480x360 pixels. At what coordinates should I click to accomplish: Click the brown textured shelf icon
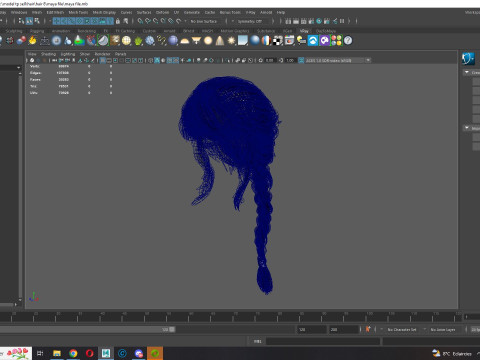pos(115,41)
